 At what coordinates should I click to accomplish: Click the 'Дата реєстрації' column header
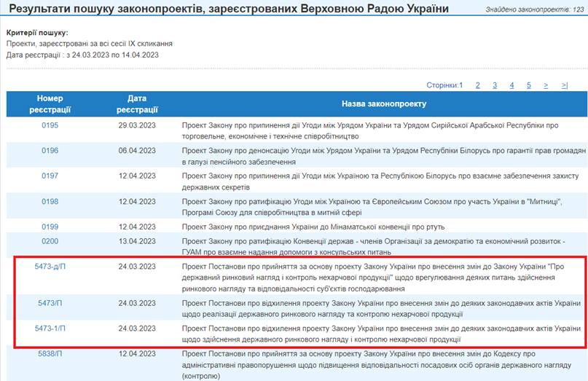(x=137, y=103)
